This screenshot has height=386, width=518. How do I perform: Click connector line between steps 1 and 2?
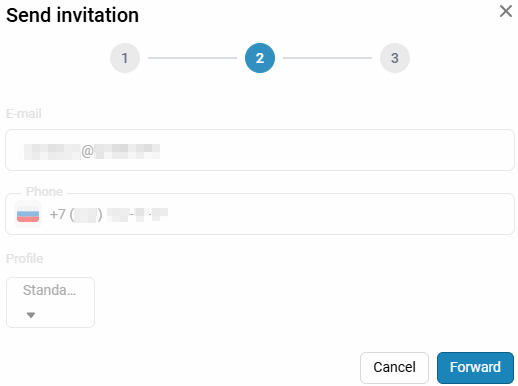click(192, 58)
